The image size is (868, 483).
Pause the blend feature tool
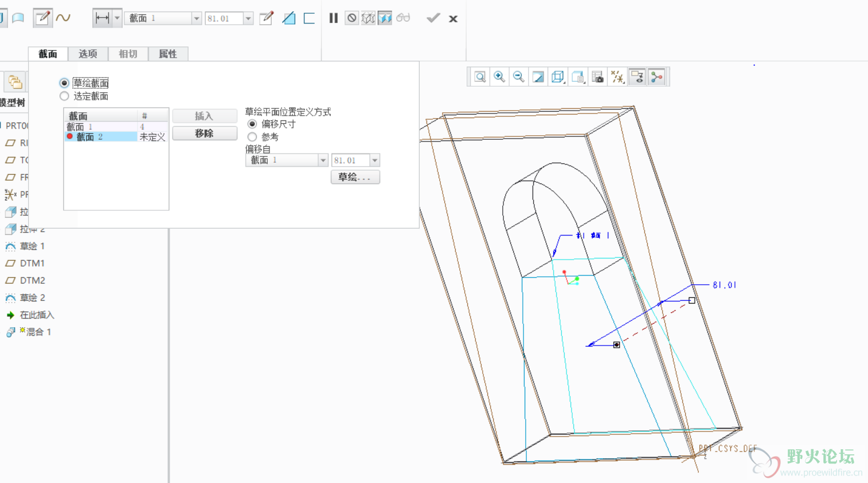[x=334, y=18]
